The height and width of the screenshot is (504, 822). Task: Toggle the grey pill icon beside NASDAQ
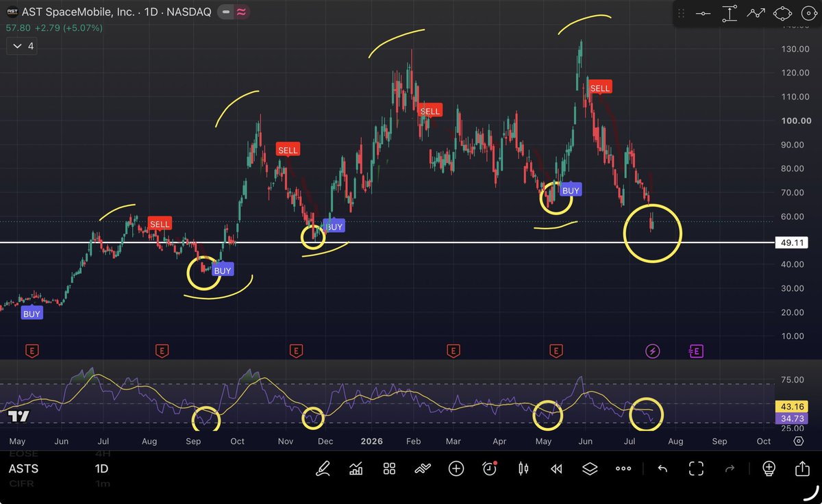click(x=225, y=12)
